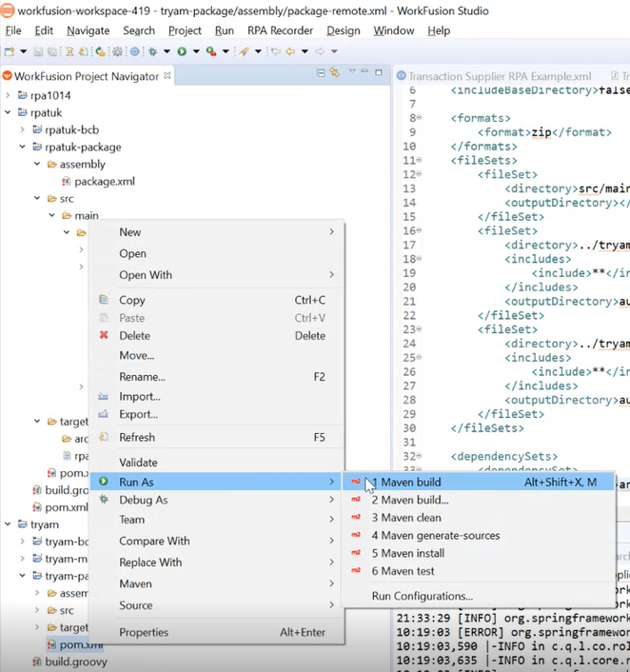Choose Rename... in context menu
This screenshot has height=672, width=630.
tap(216, 377)
